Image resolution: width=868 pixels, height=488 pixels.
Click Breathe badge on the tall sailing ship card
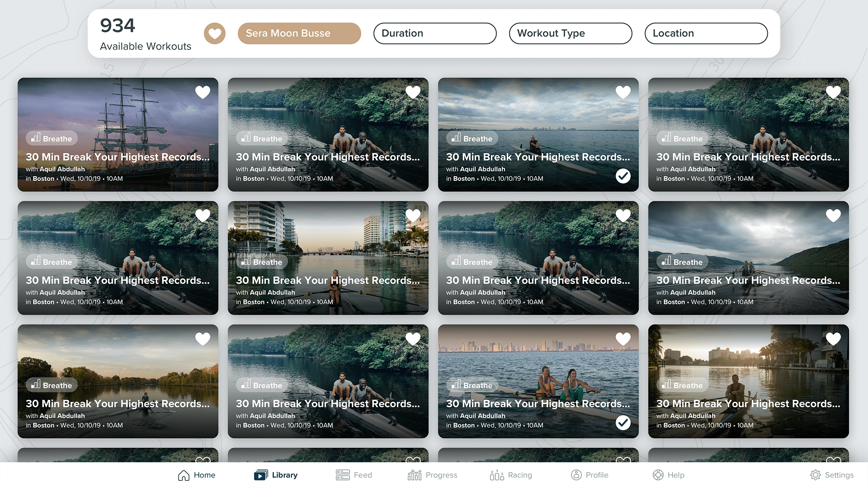(52, 138)
